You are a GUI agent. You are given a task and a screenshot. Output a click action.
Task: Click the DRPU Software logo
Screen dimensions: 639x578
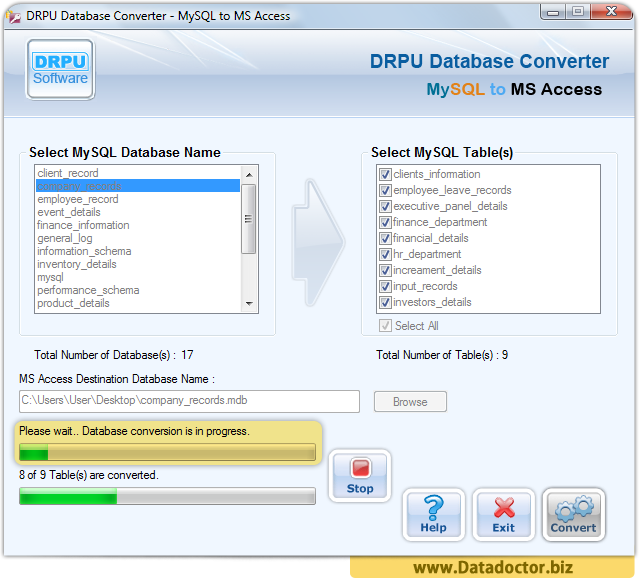point(60,69)
